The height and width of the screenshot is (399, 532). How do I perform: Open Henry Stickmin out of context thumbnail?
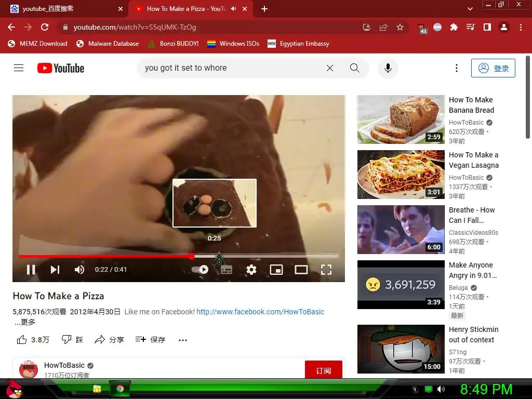pos(401,349)
